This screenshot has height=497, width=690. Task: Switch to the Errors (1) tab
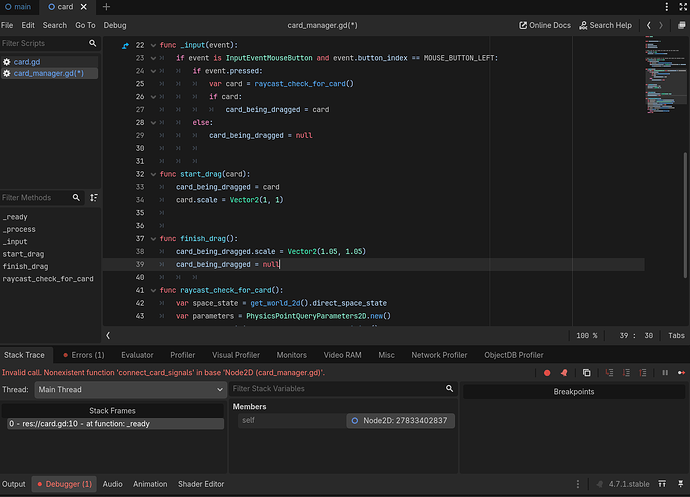point(84,355)
